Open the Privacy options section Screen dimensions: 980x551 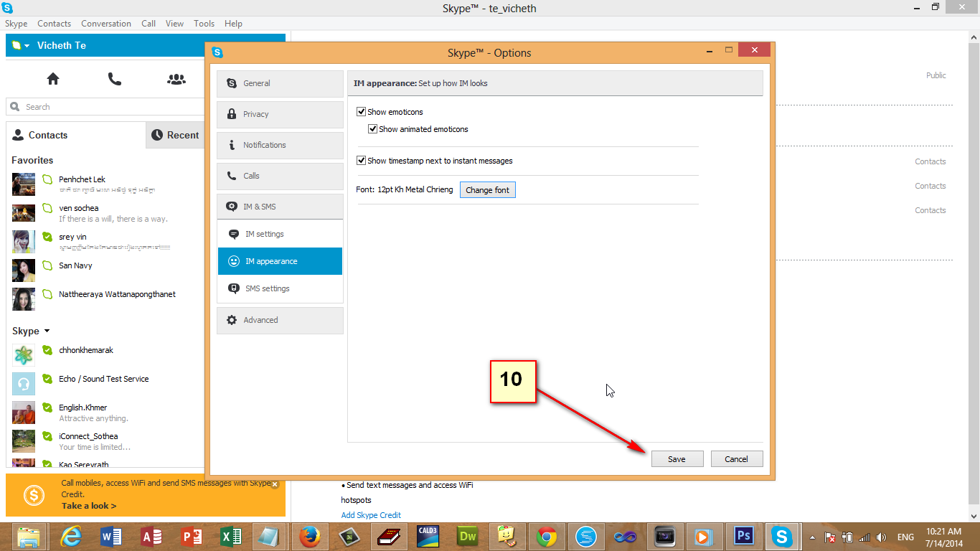point(280,114)
